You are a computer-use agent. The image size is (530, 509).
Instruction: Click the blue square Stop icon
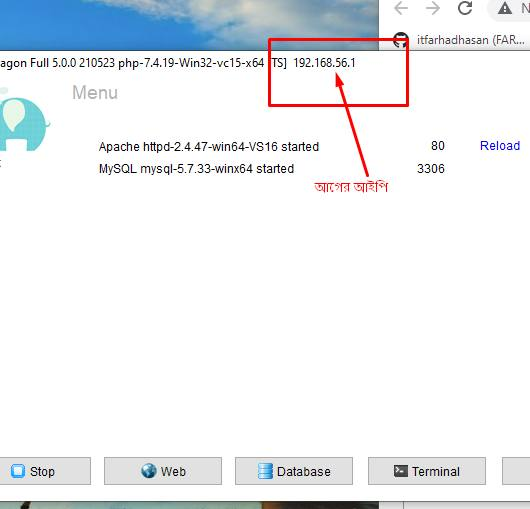coord(18,471)
